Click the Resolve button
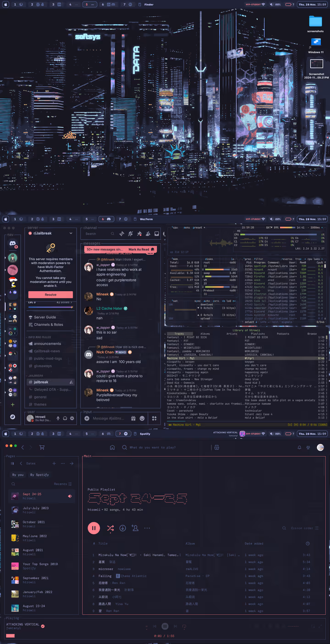 click(x=50, y=295)
